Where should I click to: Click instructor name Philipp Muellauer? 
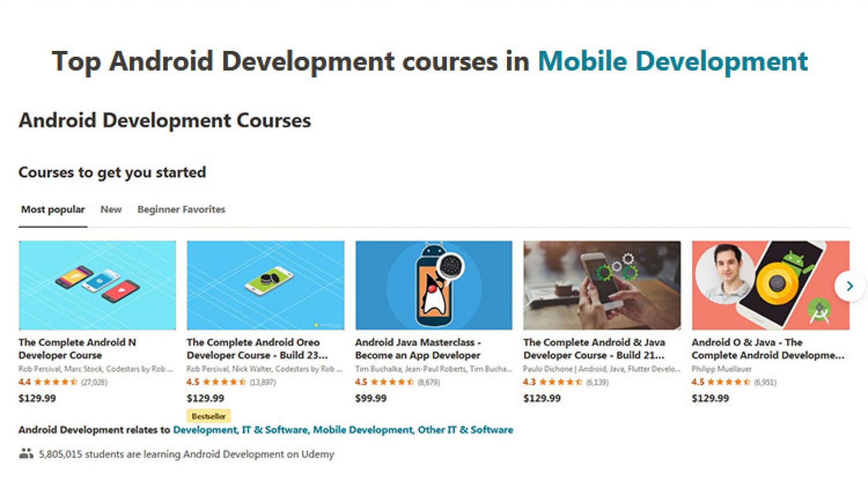721,369
